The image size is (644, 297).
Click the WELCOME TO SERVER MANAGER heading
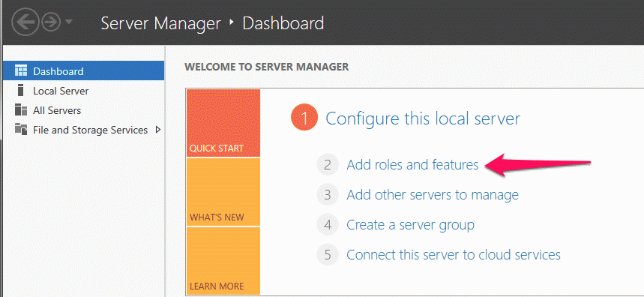pos(267,67)
